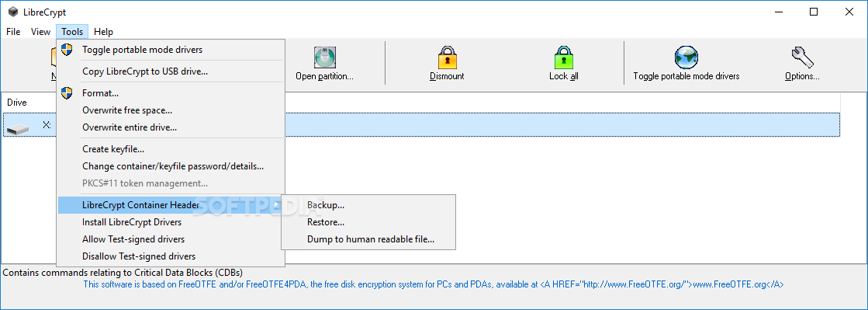Open the File menu
The image size is (868, 310).
coord(13,32)
